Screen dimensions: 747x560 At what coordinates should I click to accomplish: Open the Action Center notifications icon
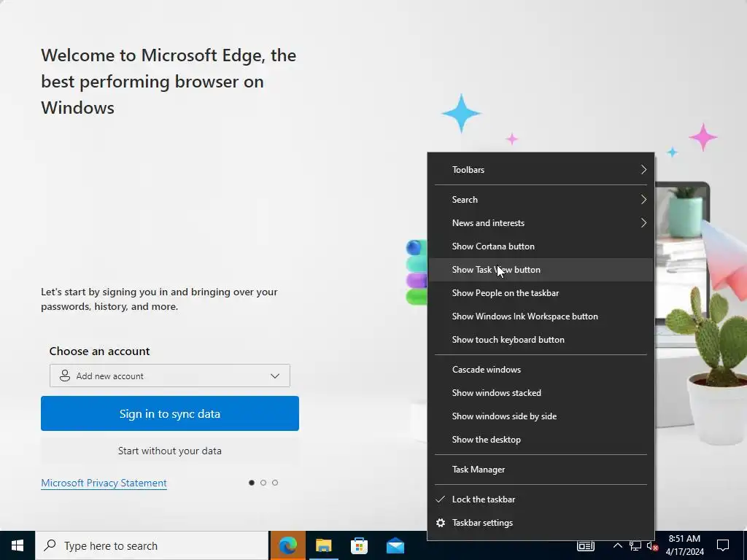[723, 545]
